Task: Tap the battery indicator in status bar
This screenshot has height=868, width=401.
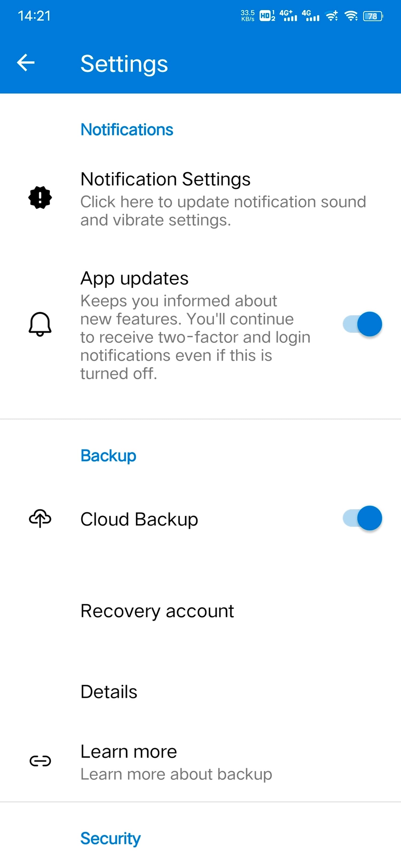Action: [372, 16]
